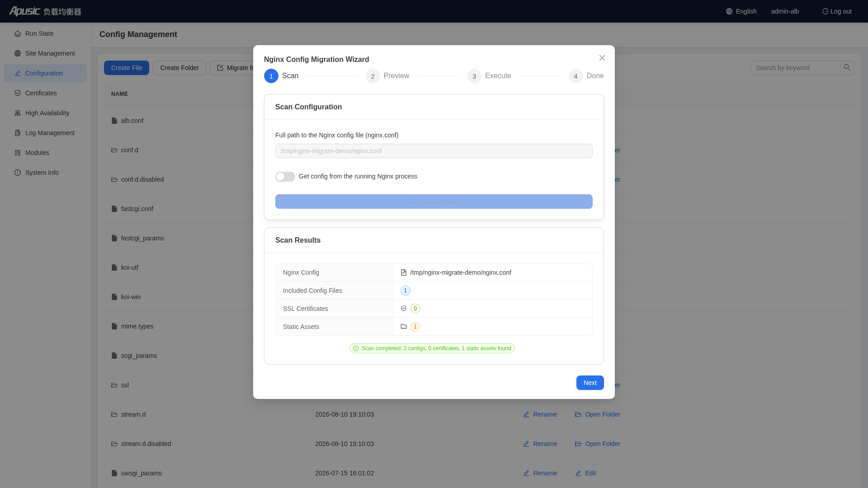
Task: Click the mime.types file name
Action: [x=137, y=326]
